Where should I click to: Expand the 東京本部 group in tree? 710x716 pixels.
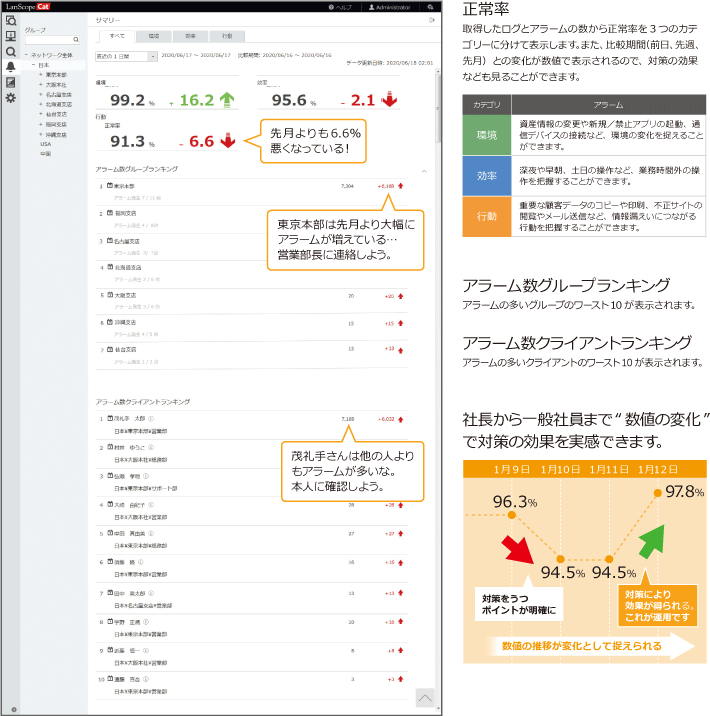click(41, 74)
